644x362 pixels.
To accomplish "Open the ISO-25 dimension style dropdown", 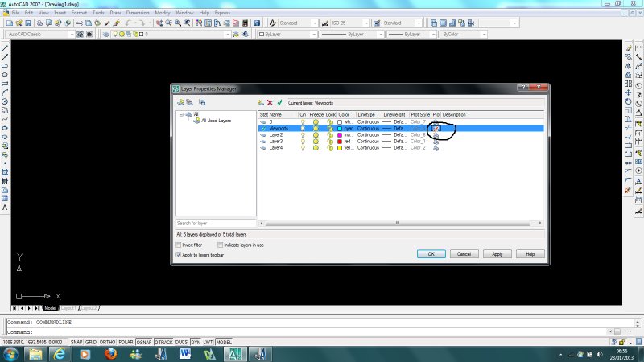I will [366, 23].
